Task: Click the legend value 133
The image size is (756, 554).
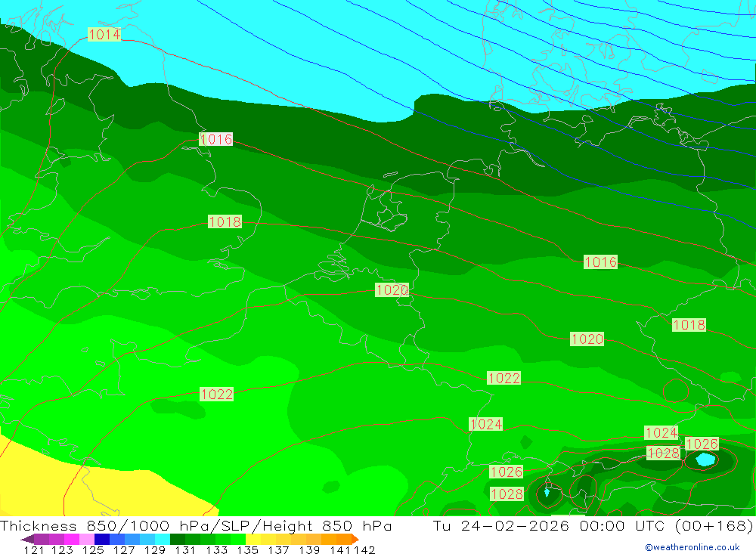Action: (x=216, y=549)
